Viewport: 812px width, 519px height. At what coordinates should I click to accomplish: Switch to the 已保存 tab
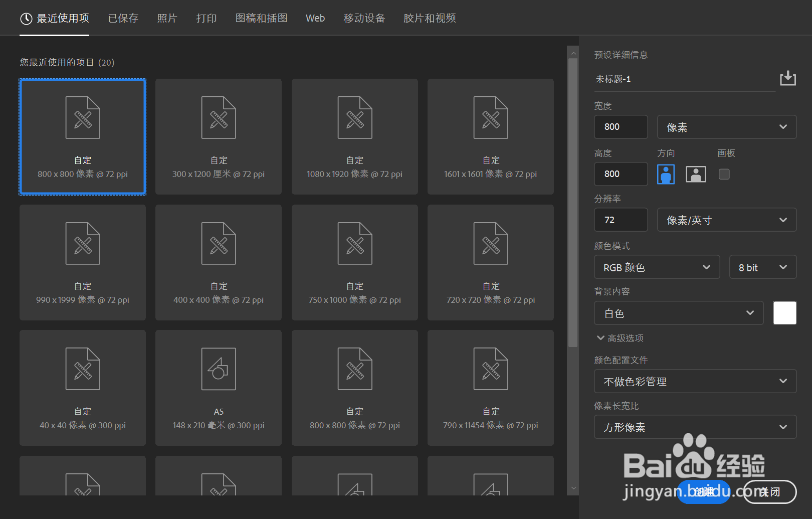pyautogui.click(x=123, y=19)
